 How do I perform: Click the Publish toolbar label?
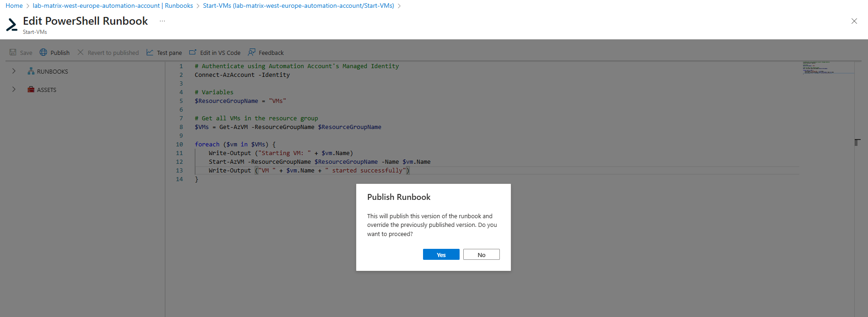[60, 53]
